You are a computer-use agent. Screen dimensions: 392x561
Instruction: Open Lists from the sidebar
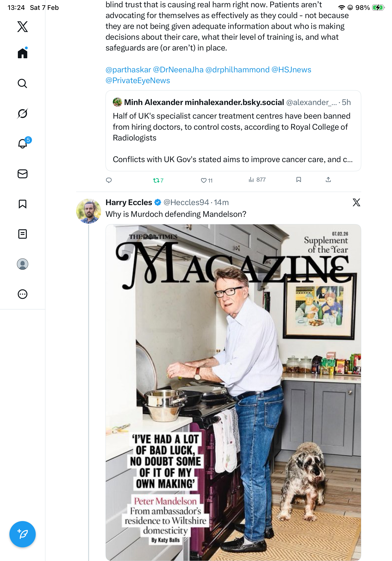pyautogui.click(x=23, y=234)
